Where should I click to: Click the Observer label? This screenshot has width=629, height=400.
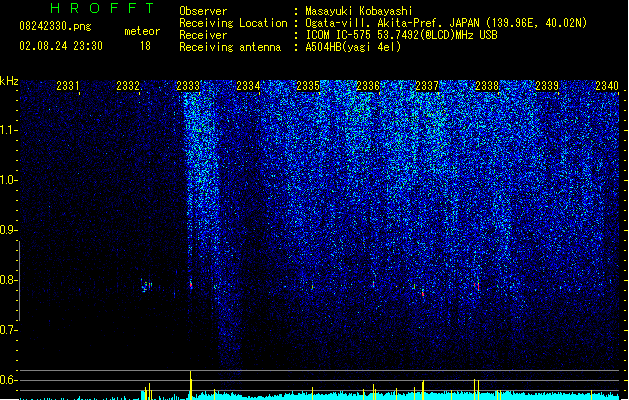203,11
